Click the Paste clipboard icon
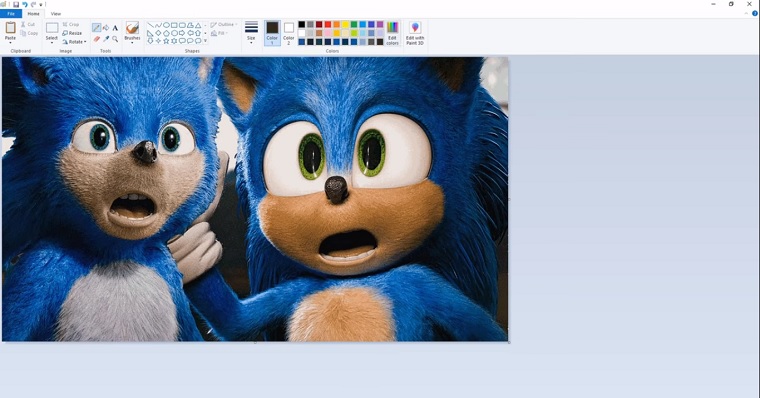 pos(10,28)
